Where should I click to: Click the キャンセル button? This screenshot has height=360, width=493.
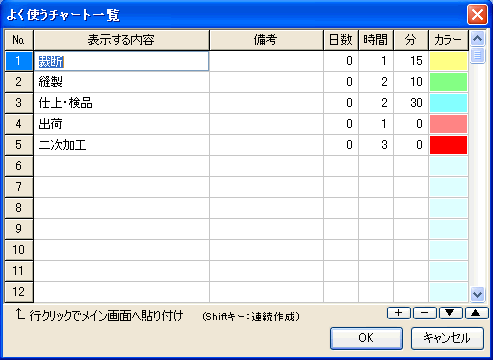[x=447, y=338]
